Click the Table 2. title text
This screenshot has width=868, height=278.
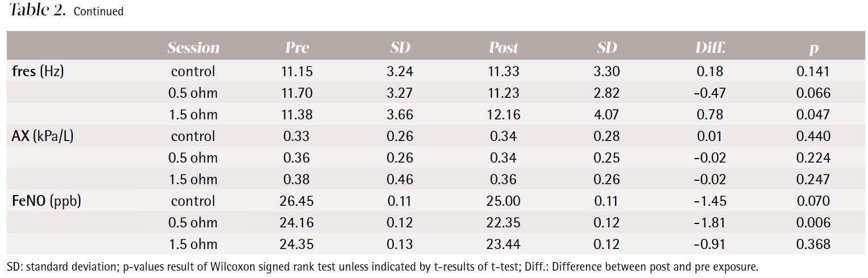pyautogui.click(x=38, y=10)
